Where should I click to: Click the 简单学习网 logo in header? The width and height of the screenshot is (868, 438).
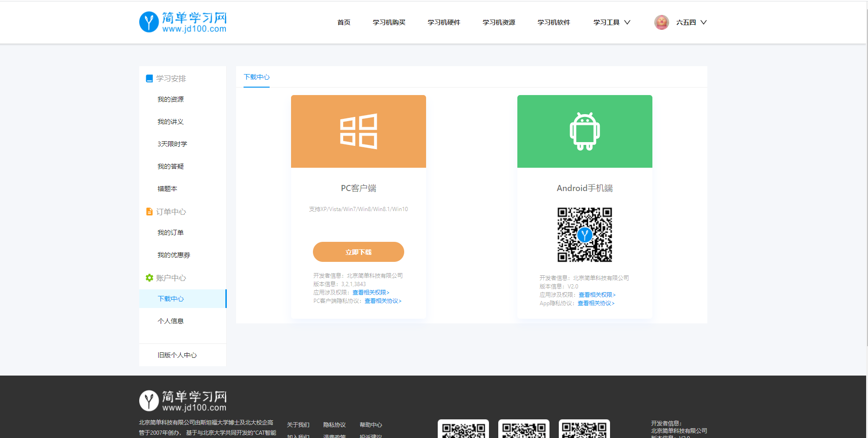[x=183, y=22]
